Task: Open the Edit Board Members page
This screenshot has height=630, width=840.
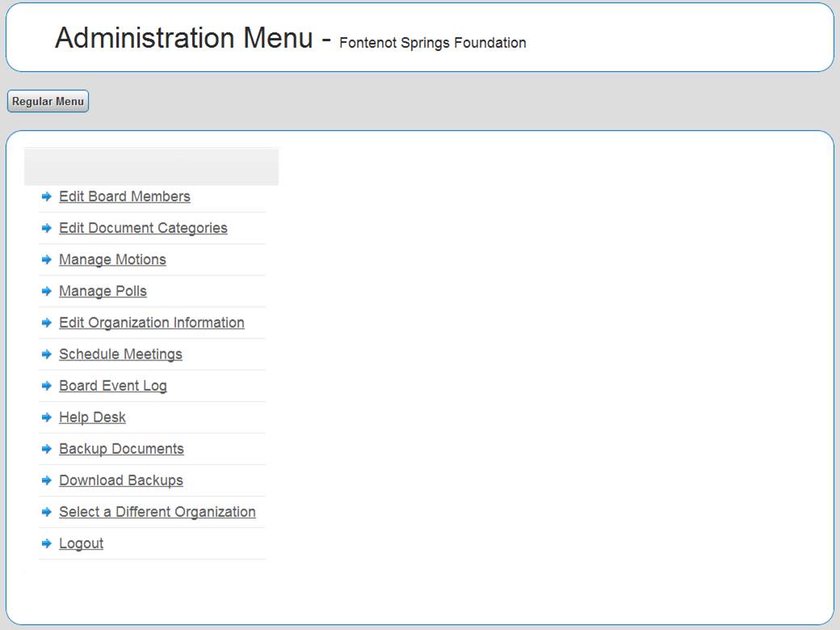Action: click(x=124, y=196)
